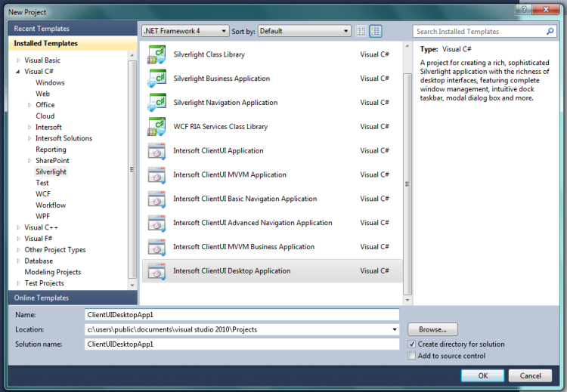Screen dimensions: 567x392
Task: Click the ClientUI MVVM Business Application icon
Action: point(156,247)
